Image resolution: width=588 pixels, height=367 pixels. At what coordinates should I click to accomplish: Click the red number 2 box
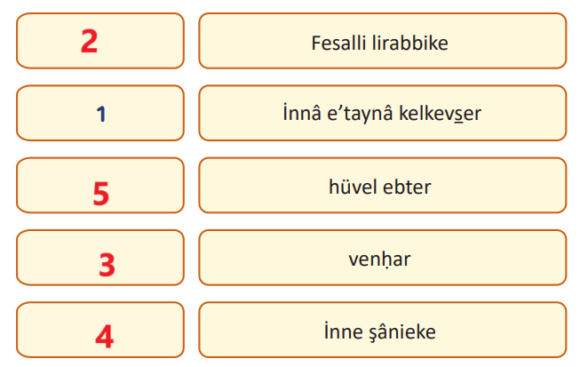(x=100, y=41)
